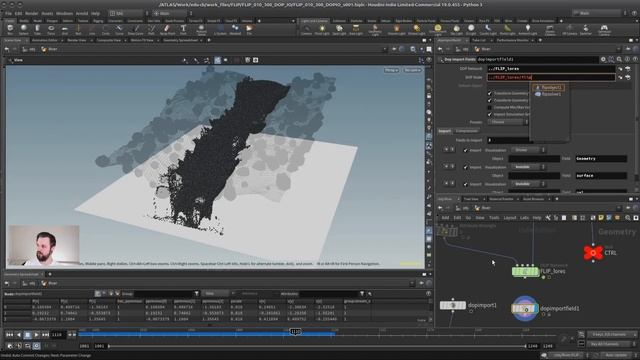Select the Curve shelf tool

coord(119,30)
